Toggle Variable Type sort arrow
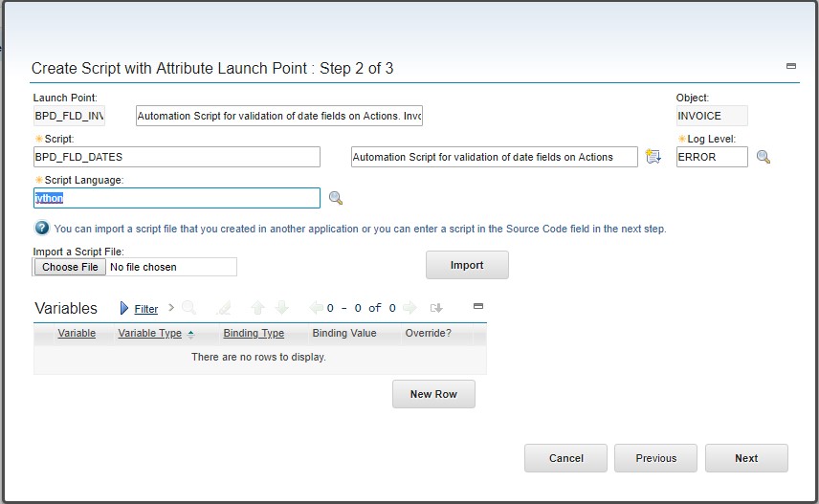The height and width of the screenshot is (504, 819). pyautogui.click(x=190, y=335)
